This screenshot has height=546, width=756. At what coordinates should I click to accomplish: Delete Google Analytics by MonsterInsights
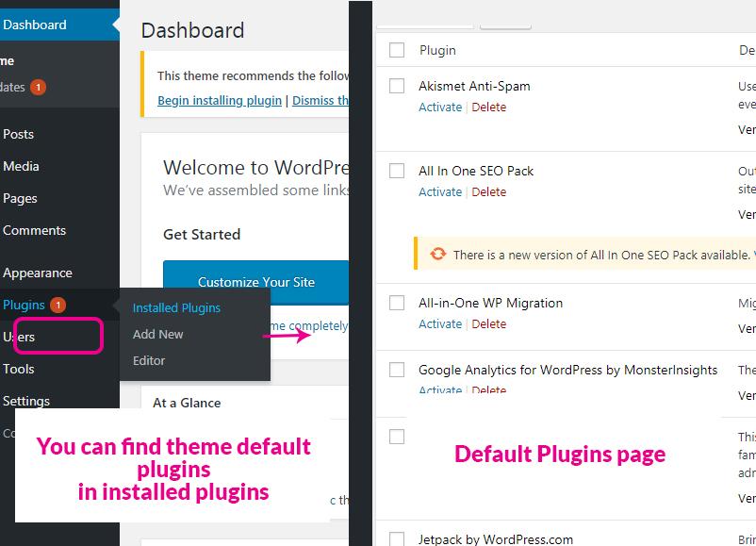click(489, 389)
